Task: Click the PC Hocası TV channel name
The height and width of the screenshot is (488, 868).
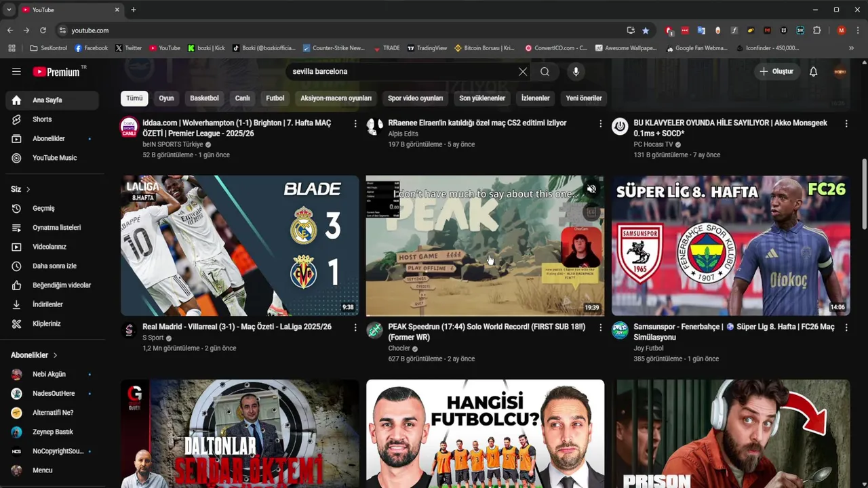Action: point(653,144)
